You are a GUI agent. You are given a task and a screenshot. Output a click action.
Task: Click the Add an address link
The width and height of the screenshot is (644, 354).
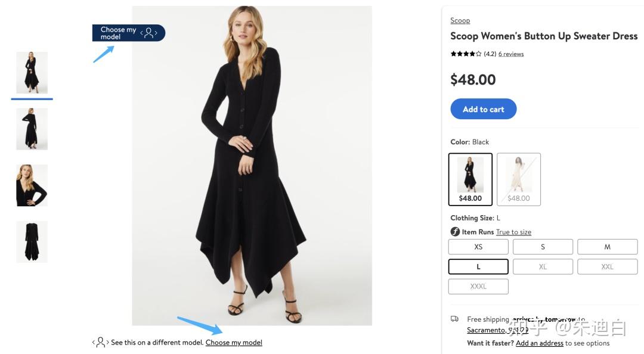pos(539,343)
